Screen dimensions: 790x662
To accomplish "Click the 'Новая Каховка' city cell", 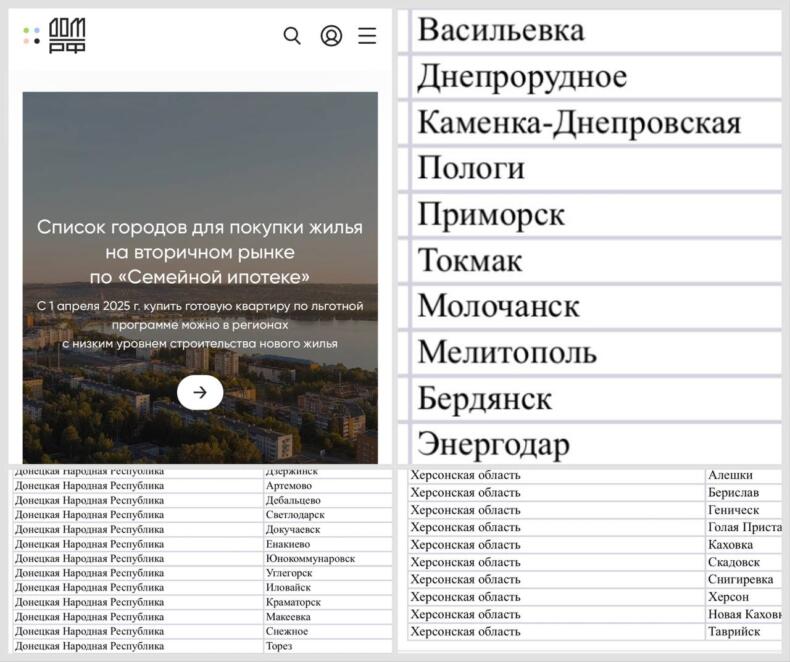I will click(x=744, y=614).
